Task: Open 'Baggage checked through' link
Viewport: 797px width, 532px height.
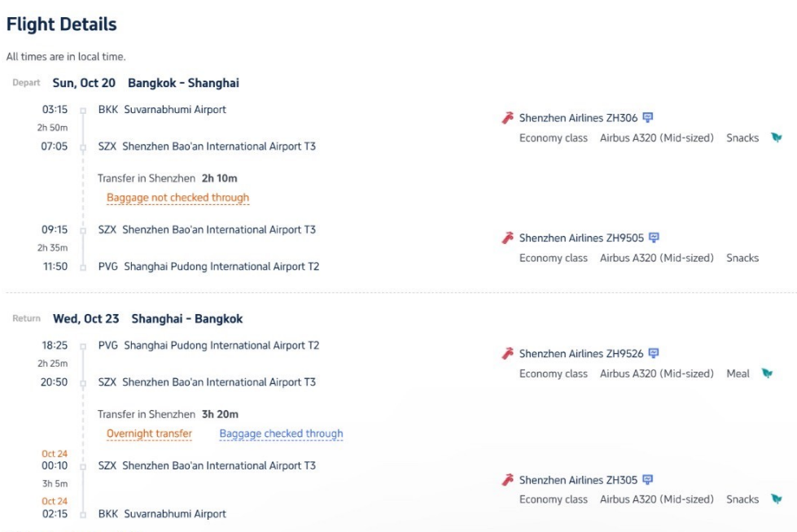Action: click(281, 434)
